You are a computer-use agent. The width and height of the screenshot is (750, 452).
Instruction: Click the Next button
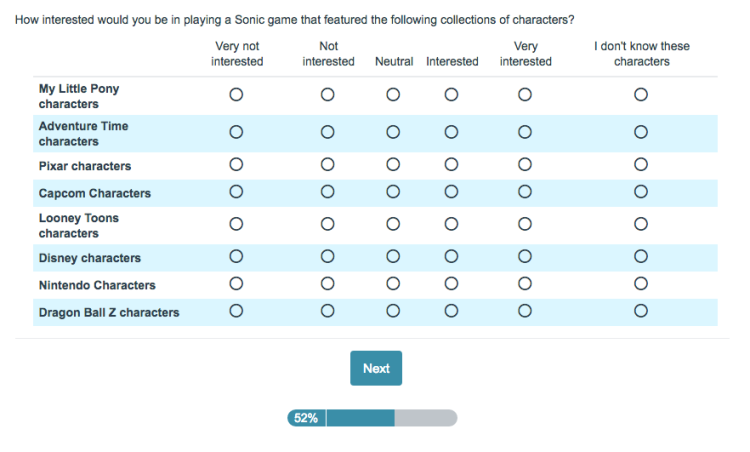376,368
